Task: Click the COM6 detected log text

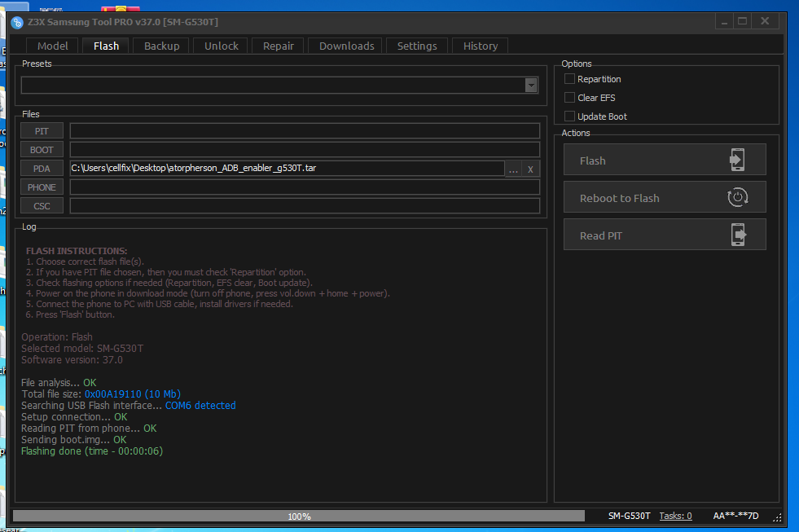Action: pos(200,406)
